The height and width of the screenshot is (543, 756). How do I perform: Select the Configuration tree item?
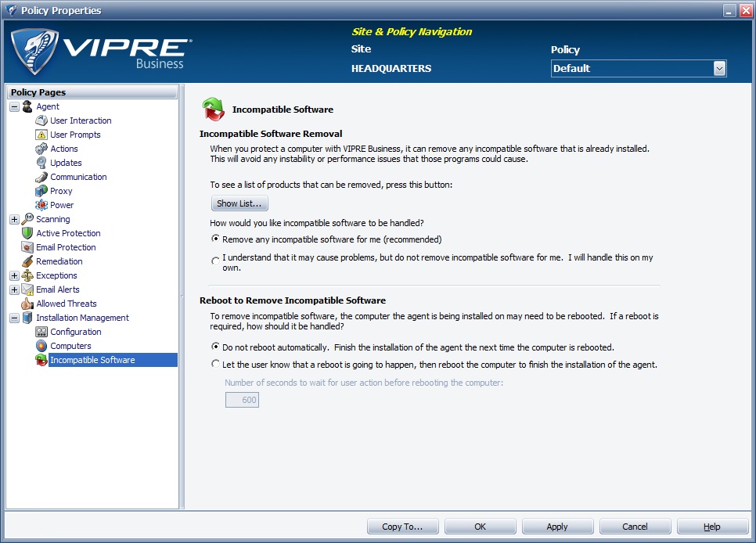[x=76, y=332]
